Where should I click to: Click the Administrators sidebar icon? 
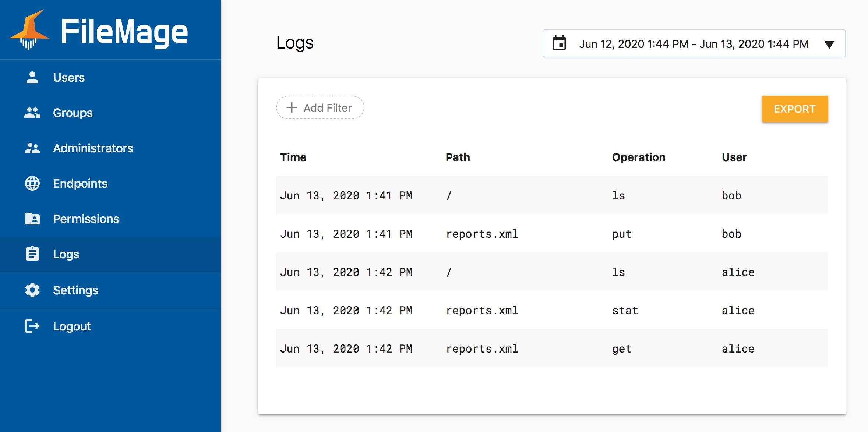click(x=32, y=148)
